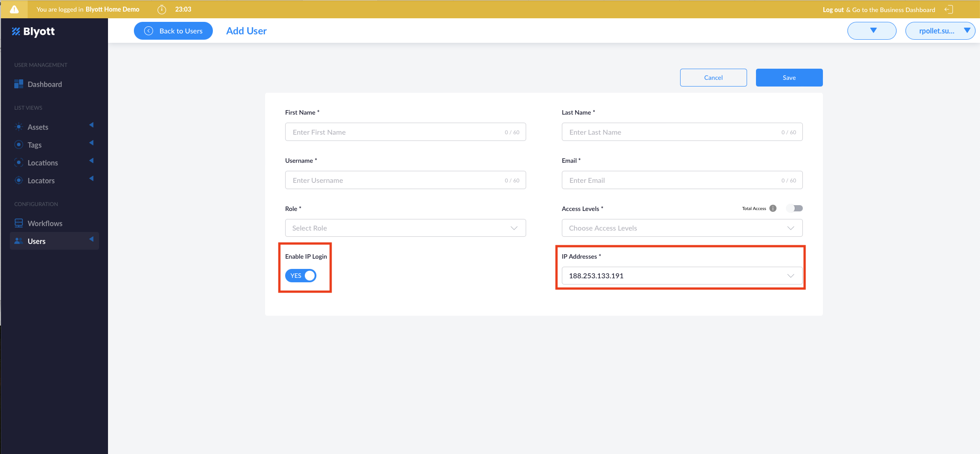Click the Workflows icon in sidebar
Screen dimensions: 980x454
(x=19, y=223)
